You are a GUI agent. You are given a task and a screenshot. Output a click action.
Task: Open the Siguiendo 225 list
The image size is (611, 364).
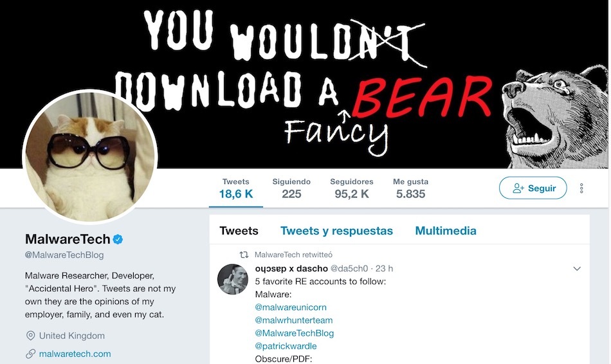coord(291,188)
